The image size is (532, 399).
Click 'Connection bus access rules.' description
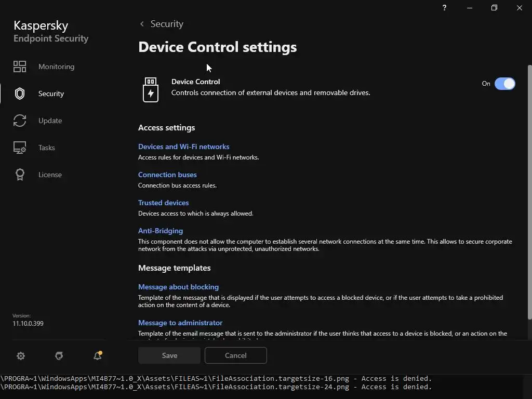pos(178,185)
